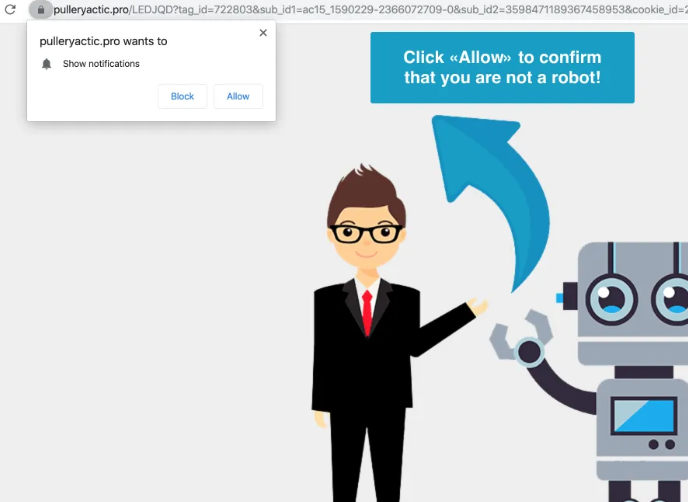Reload the page with the refresh icon
688x502 pixels.
tap(10, 9)
